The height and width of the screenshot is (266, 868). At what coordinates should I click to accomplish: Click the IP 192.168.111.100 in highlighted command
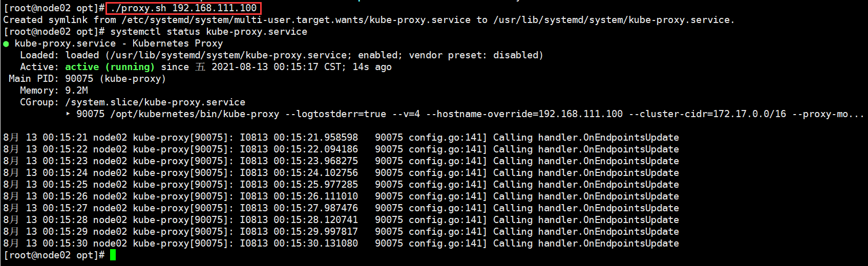pos(215,8)
